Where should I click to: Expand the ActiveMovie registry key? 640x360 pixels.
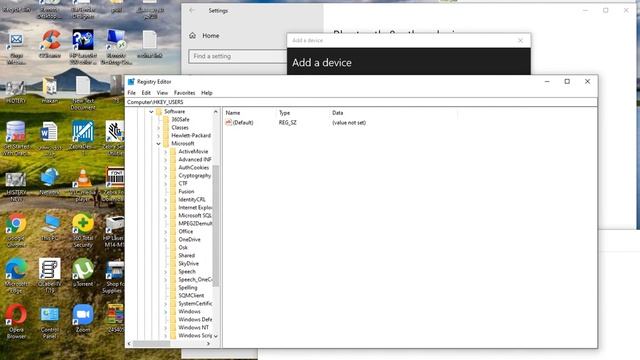166,151
